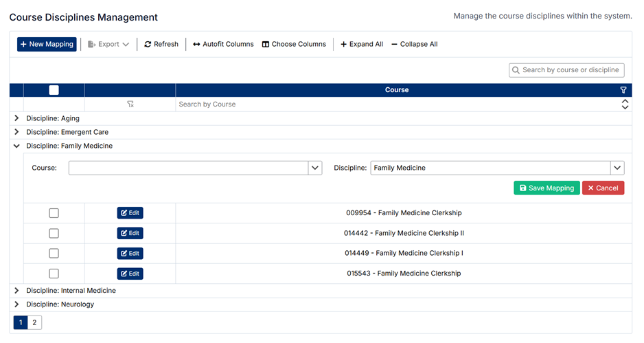Open the Course combo box dropdown
This screenshot has height=343, width=644.
315,168
